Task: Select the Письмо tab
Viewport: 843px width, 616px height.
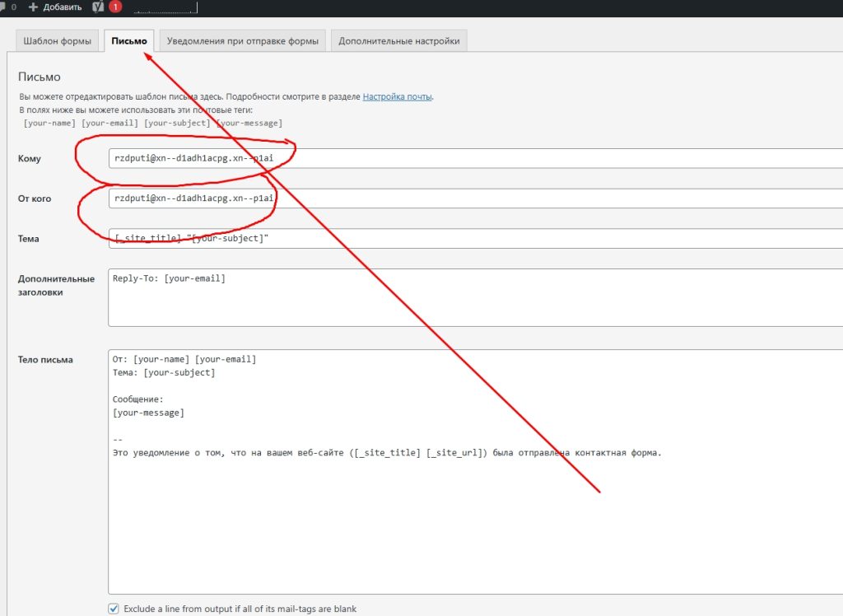Action: (x=129, y=41)
